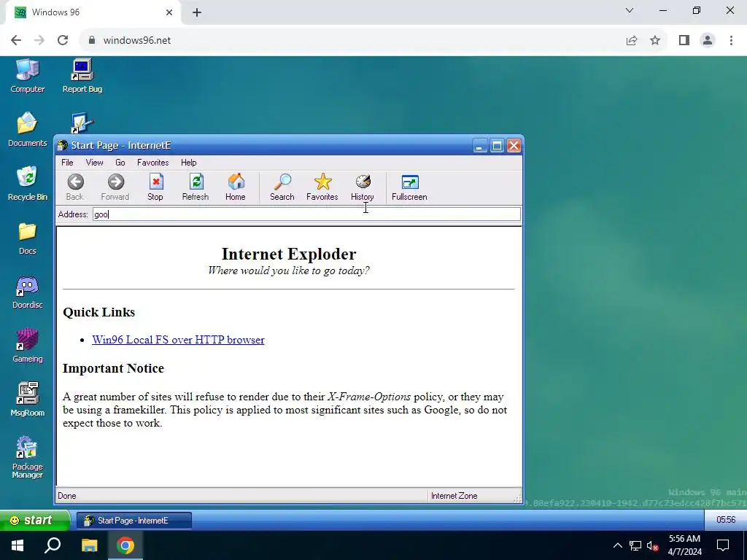Screen dimensions: 747x560
Task: Go to Home in InternetE toolbar
Action: click(236, 187)
